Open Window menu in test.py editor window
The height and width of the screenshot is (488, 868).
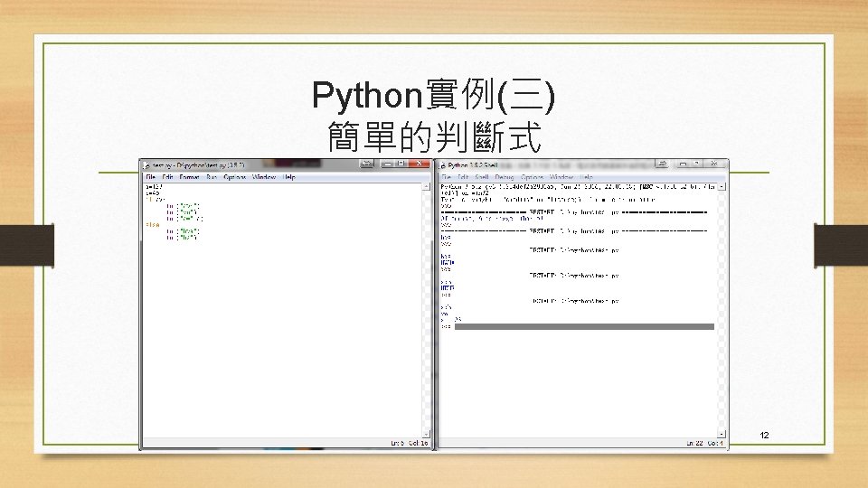264,177
